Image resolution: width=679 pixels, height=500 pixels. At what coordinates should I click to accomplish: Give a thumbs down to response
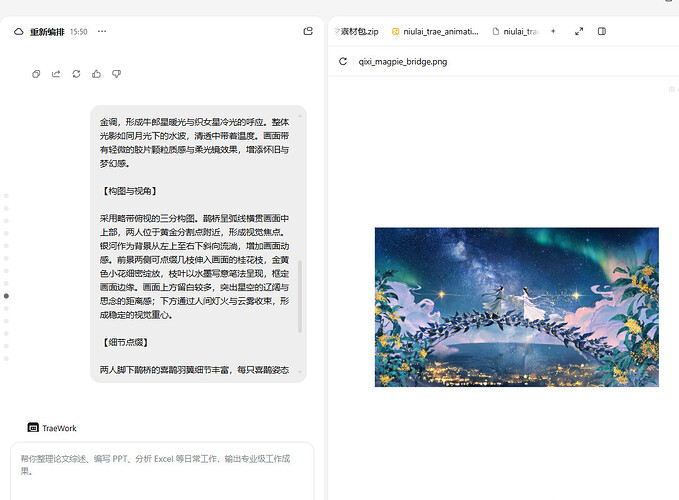[116, 74]
